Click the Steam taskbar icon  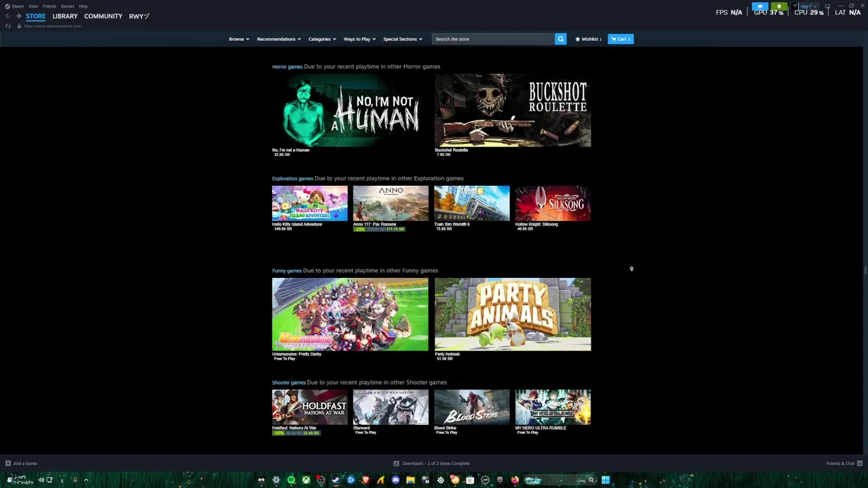(335, 480)
